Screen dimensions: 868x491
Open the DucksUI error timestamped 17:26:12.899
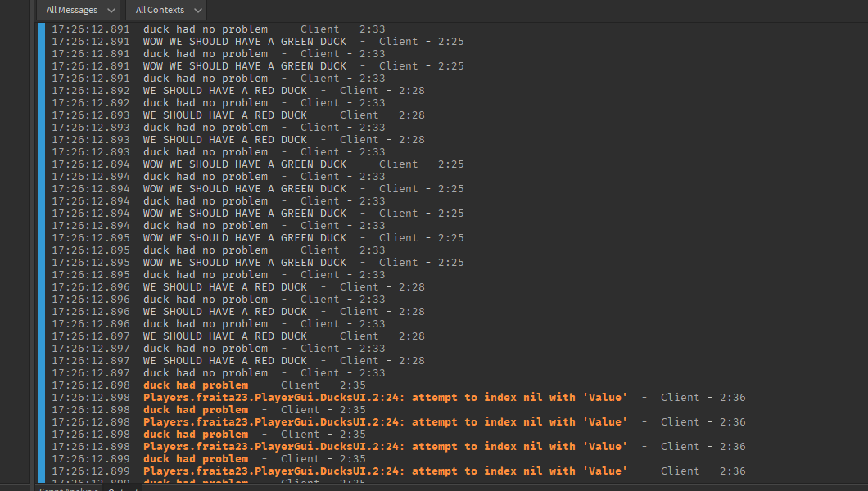[x=385, y=471]
